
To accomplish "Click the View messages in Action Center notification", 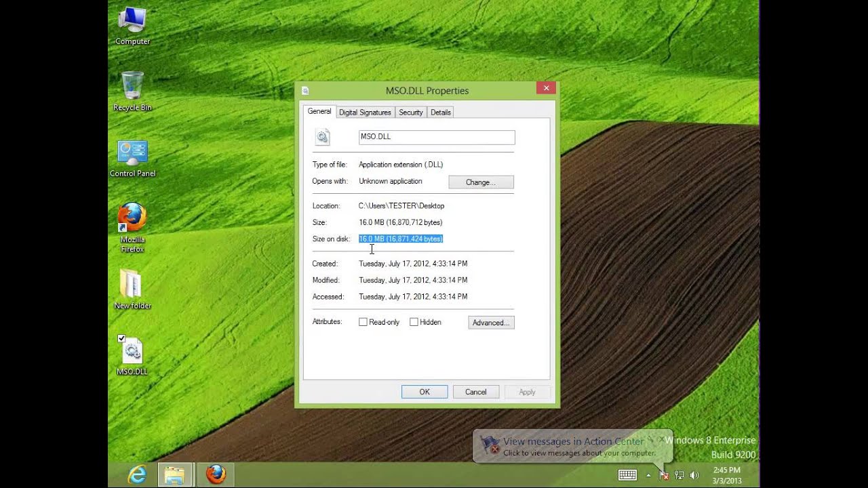I will click(x=572, y=446).
